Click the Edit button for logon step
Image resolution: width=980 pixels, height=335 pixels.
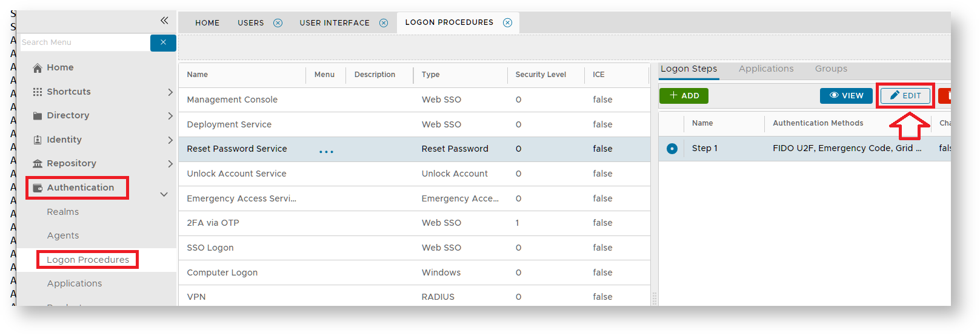(905, 96)
